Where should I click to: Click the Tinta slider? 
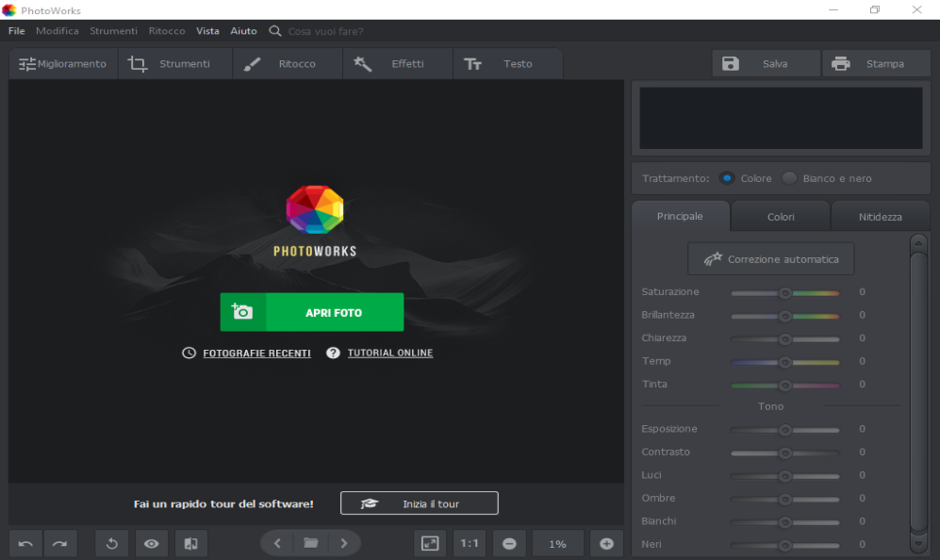pyautogui.click(x=784, y=386)
